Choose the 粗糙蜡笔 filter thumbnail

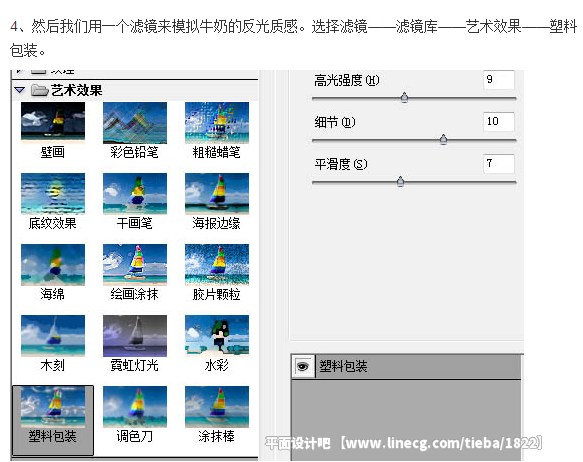pos(217,123)
